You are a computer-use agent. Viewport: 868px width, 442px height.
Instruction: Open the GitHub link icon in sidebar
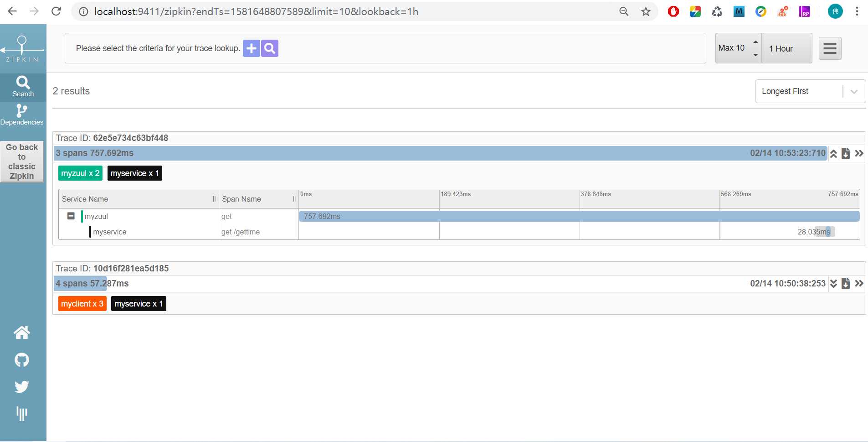[22, 360]
